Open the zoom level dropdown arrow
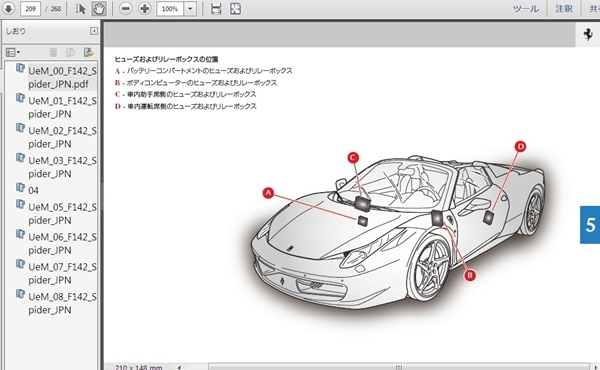This screenshot has width=600, height=370. 190,8
